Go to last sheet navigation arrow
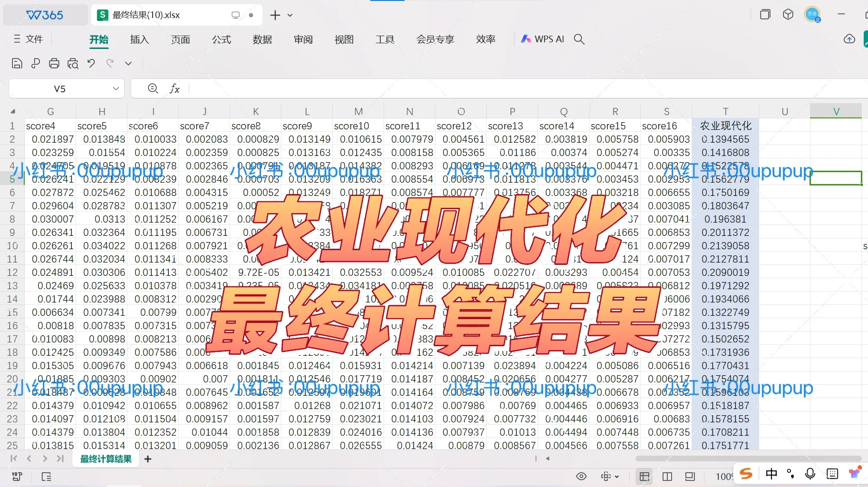Image resolution: width=868 pixels, height=487 pixels. pyautogui.click(x=60, y=458)
